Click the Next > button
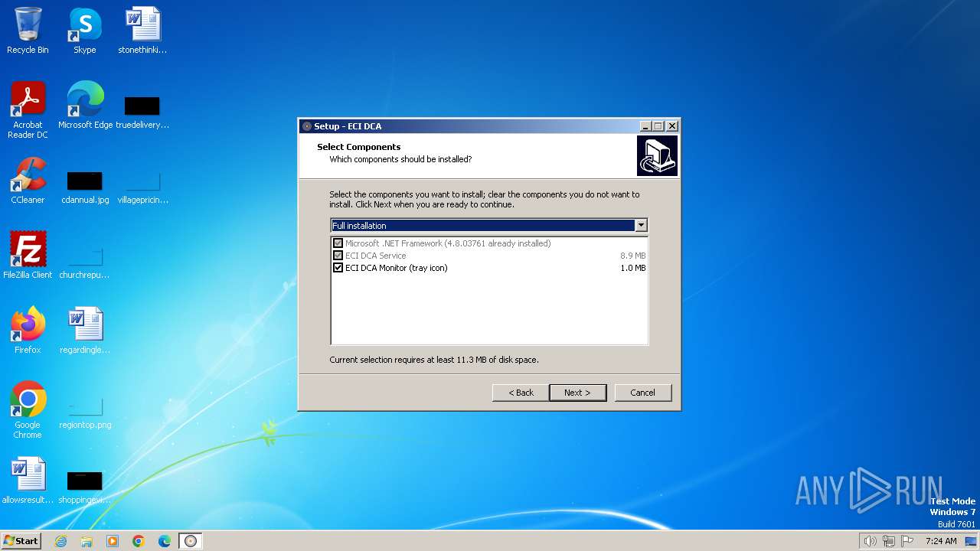Screen dimensions: 980x551 (577, 393)
